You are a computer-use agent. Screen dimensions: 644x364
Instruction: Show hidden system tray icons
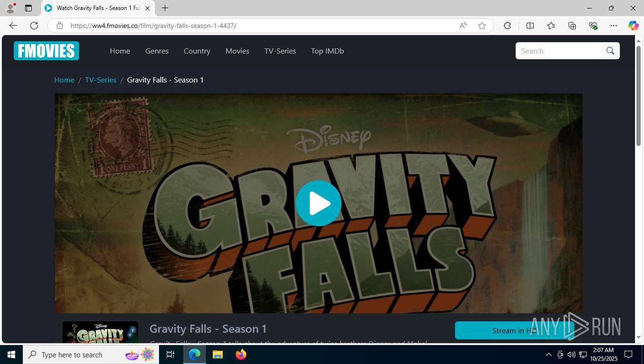click(x=549, y=355)
